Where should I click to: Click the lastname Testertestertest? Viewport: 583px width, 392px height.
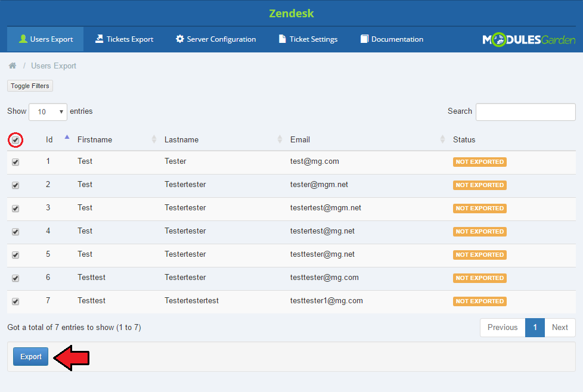(x=191, y=301)
